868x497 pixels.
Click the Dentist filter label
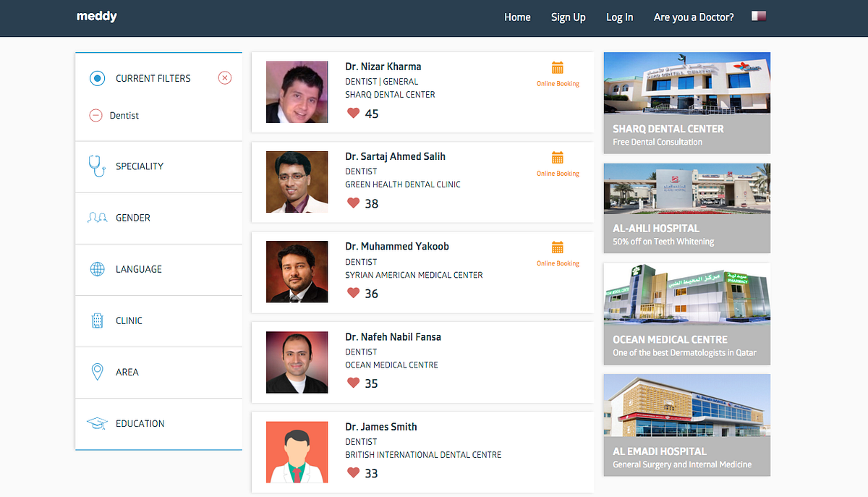pyautogui.click(x=124, y=116)
